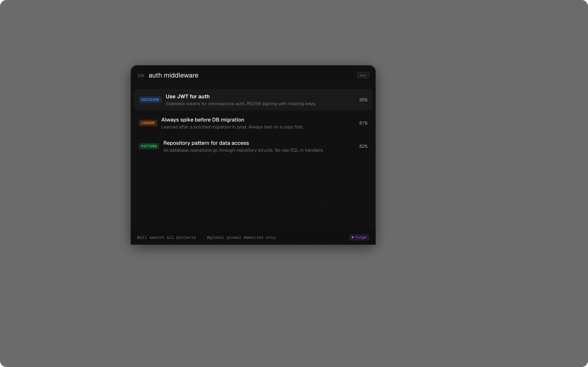
Task: Click the purple dot on the forge badge
Action: (x=353, y=237)
